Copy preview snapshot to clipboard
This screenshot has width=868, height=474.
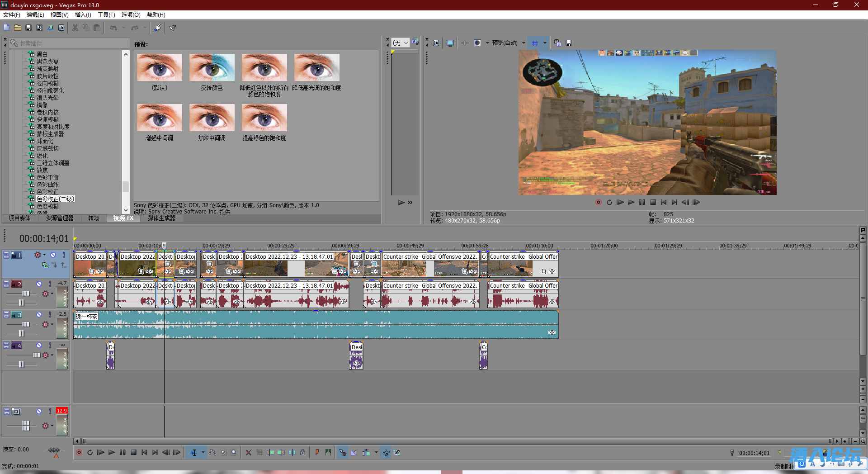557,43
